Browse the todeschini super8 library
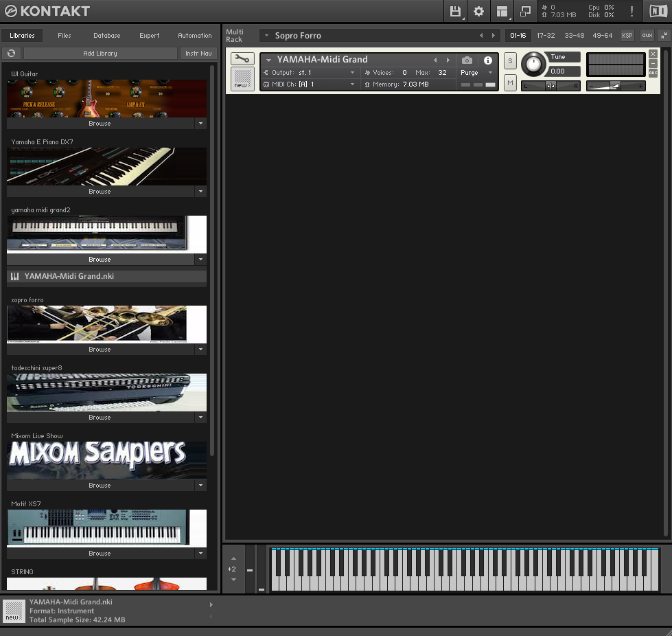 [x=100, y=418]
